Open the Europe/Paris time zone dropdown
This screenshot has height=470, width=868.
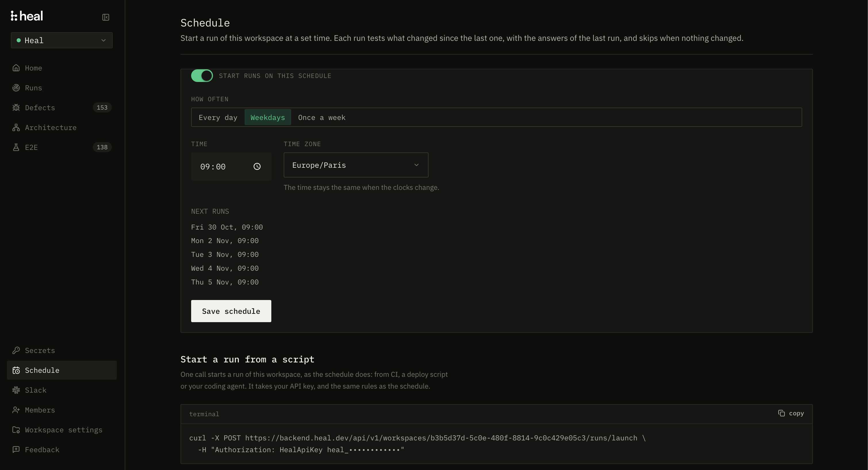click(x=356, y=165)
